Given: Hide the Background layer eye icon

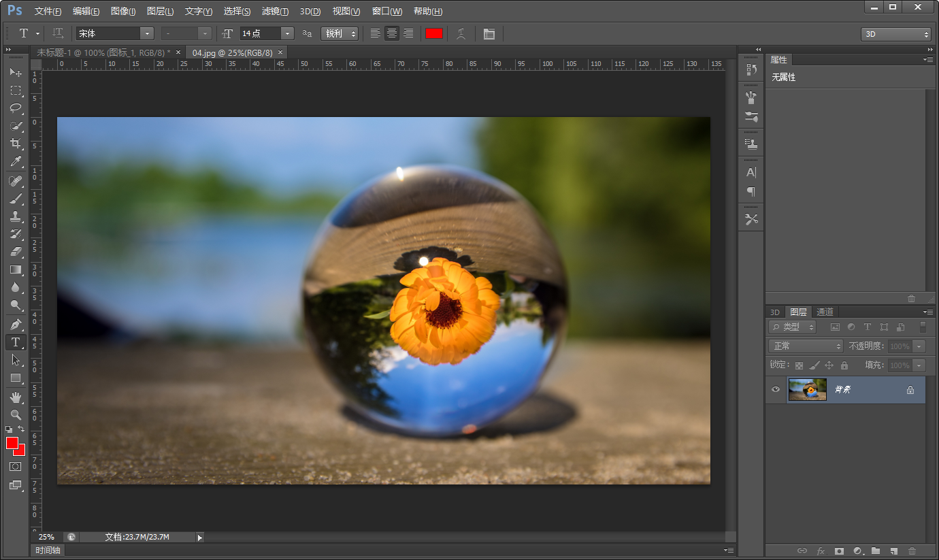Looking at the screenshot, I should click(776, 390).
